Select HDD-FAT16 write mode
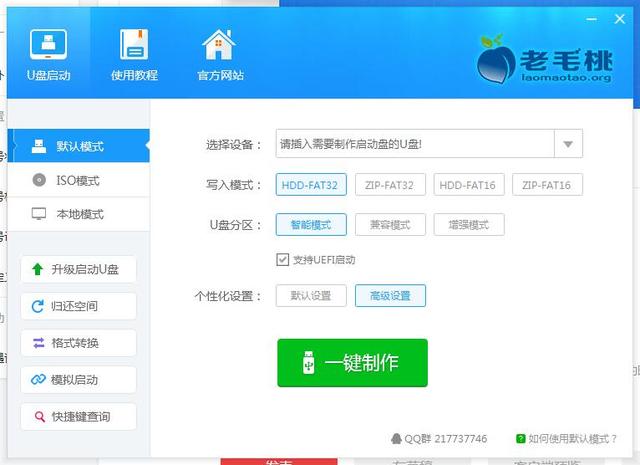This screenshot has height=465, width=640. pyautogui.click(x=469, y=185)
